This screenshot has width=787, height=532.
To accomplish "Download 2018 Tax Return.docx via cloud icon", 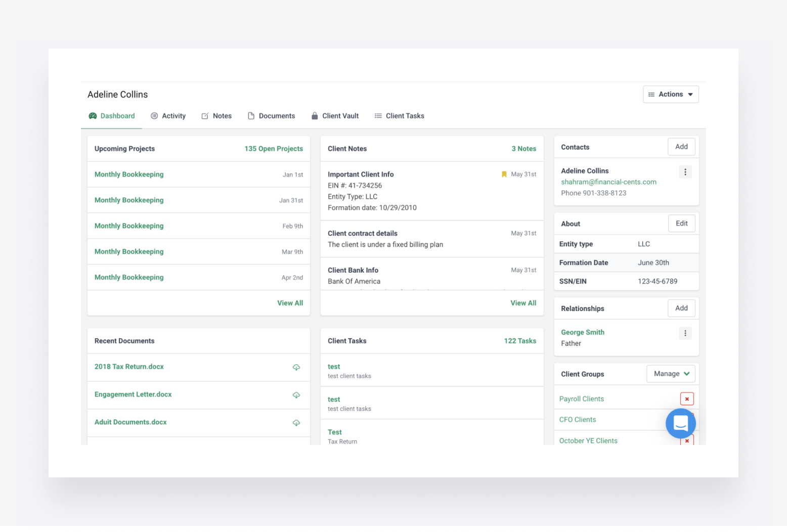I will (x=296, y=367).
